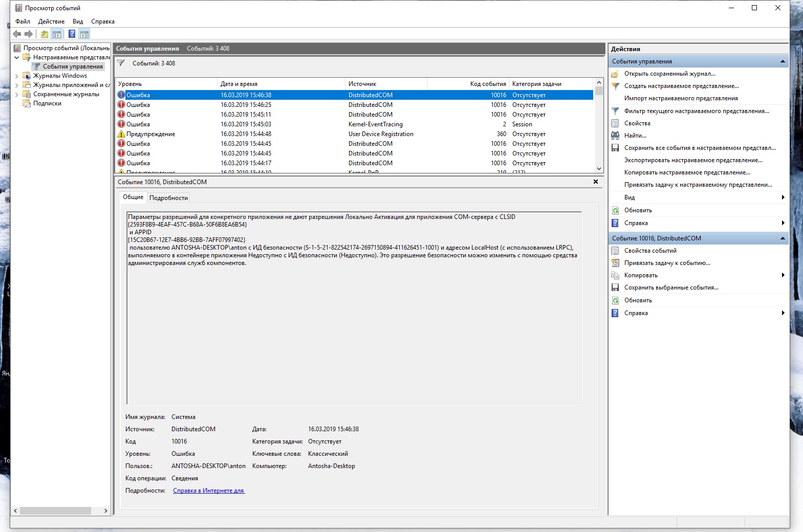Screen dimensions: 803x532
Task: Close the event details pane with X
Action: pyautogui.click(x=596, y=182)
